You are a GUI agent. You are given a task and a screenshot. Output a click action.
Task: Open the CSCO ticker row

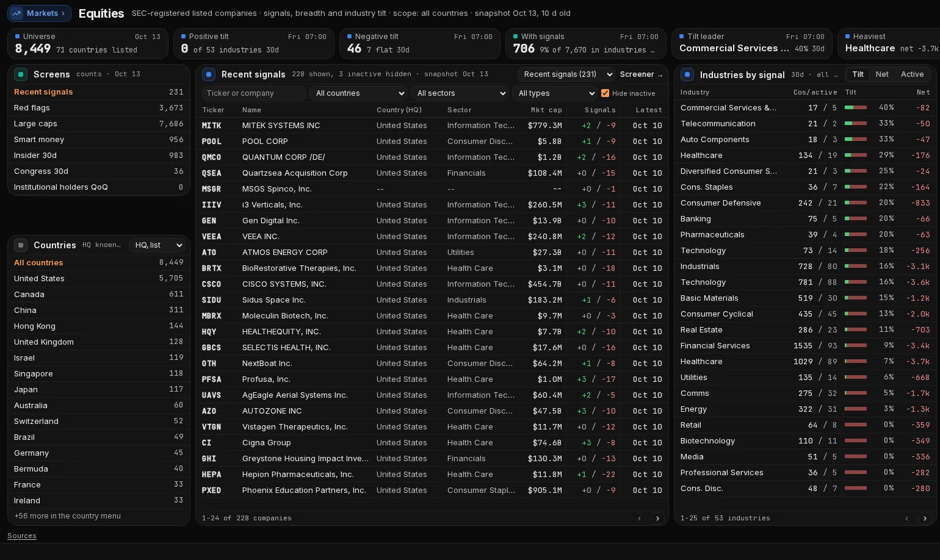pos(432,284)
